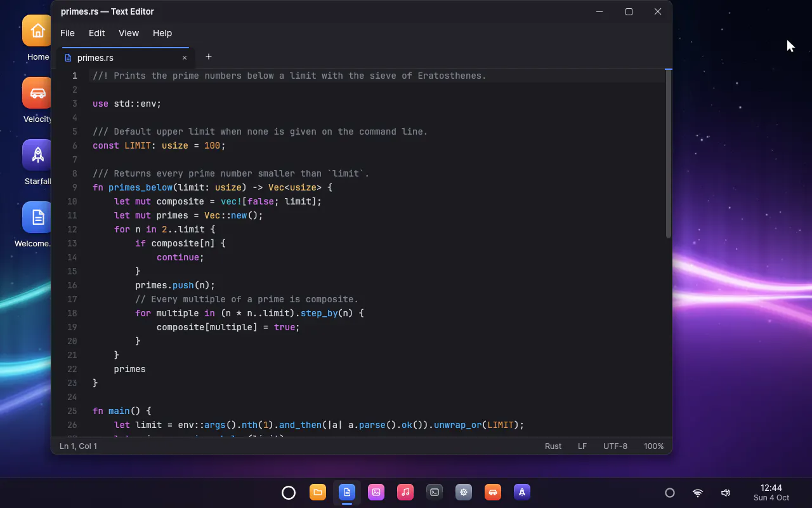Adjust the 100% zoom level in status bar
Viewport: 812px width, 508px height.
[x=654, y=446]
